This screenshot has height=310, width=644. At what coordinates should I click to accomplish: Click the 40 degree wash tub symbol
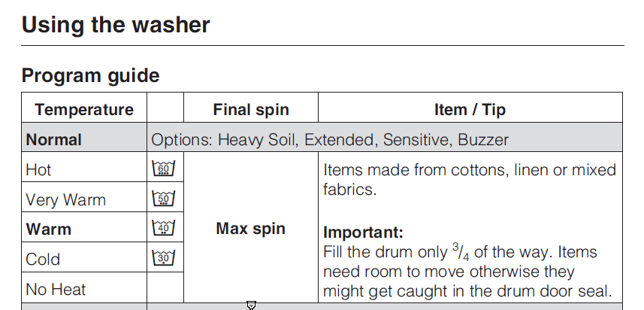click(x=164, y=228)
